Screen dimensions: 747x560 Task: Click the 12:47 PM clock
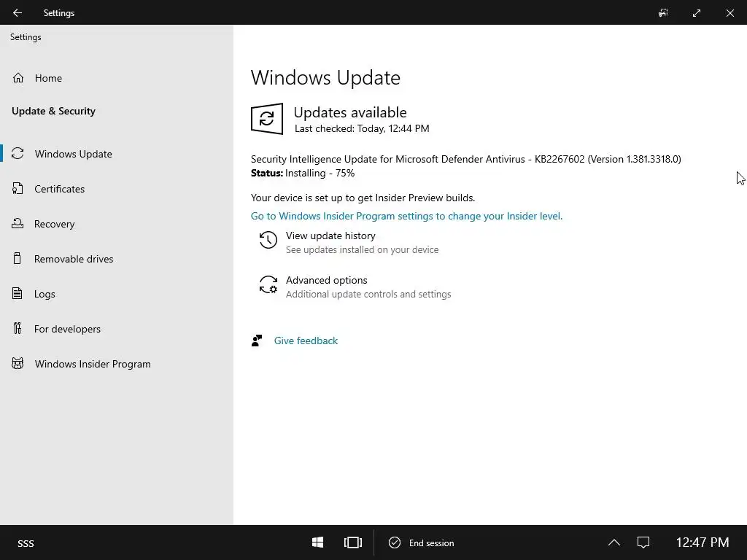coord(703,542)
